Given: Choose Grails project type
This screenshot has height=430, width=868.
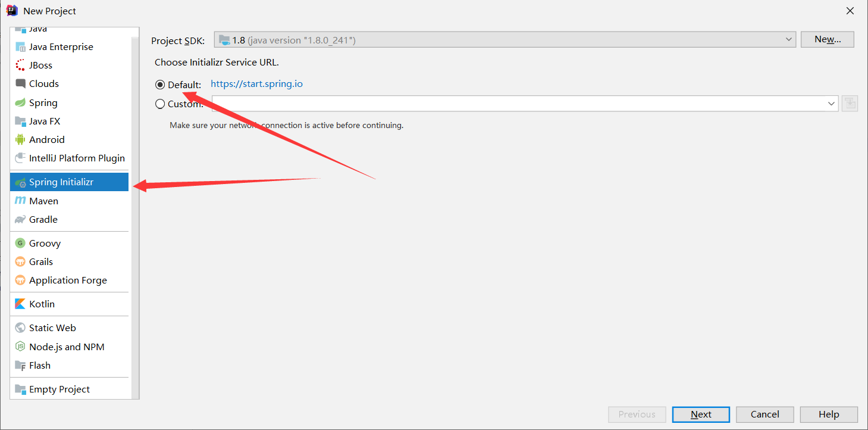Looking at the screenshot, I should pos(69,261).
